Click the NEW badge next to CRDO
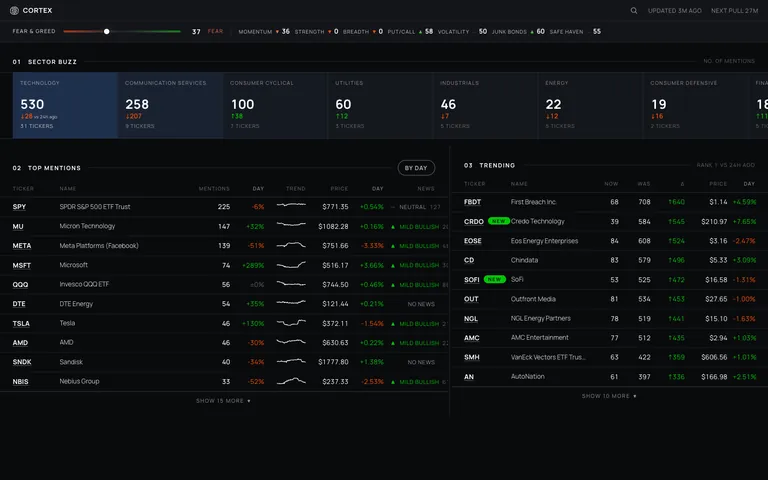Viewport: 768px width, 480px height. 499,221
